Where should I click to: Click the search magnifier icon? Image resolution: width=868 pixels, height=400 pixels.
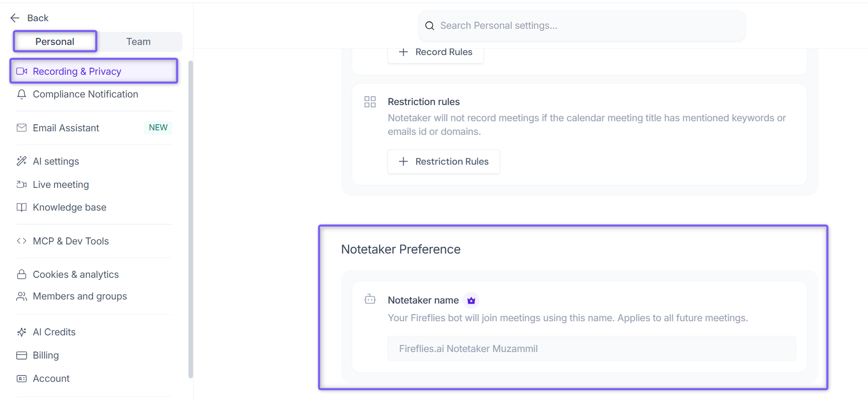coord(430,26)
